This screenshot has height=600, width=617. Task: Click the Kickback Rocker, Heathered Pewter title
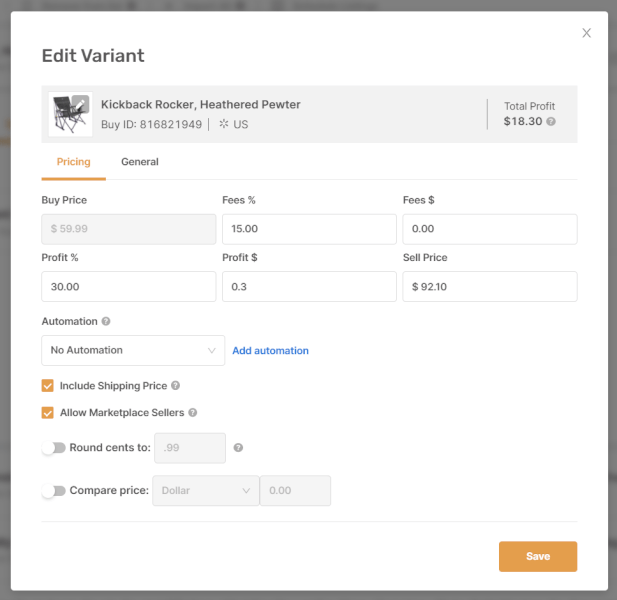tap(201, 105)
